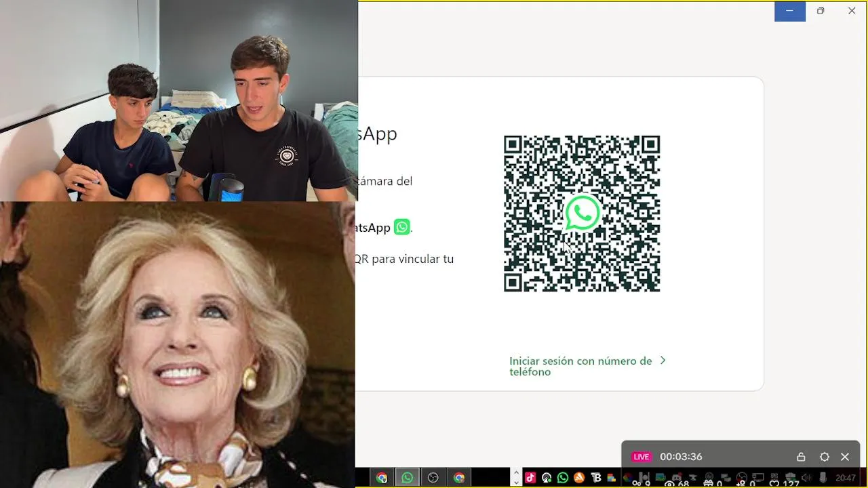Open first Chrome icon in taskbar
868x488 pixels.
tap(382, 478)
